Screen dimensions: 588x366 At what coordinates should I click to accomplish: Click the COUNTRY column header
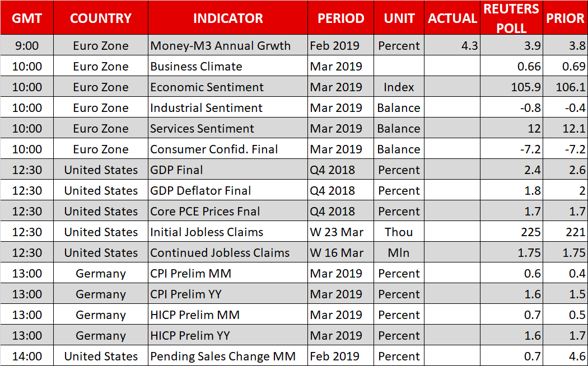coord(101,18)
